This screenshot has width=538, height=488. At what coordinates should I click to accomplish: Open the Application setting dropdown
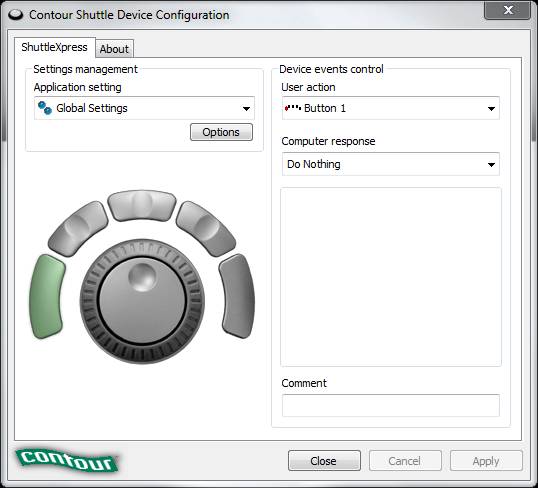pos(144,108)
